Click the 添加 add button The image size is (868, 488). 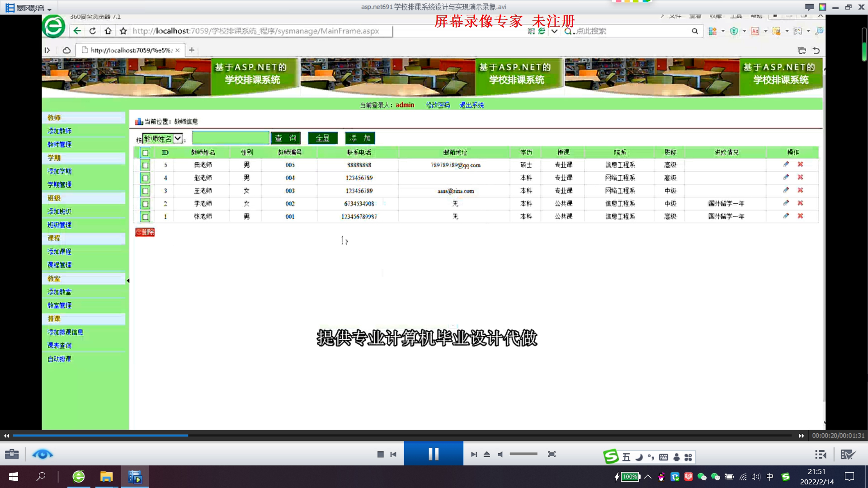click(360, 138)
